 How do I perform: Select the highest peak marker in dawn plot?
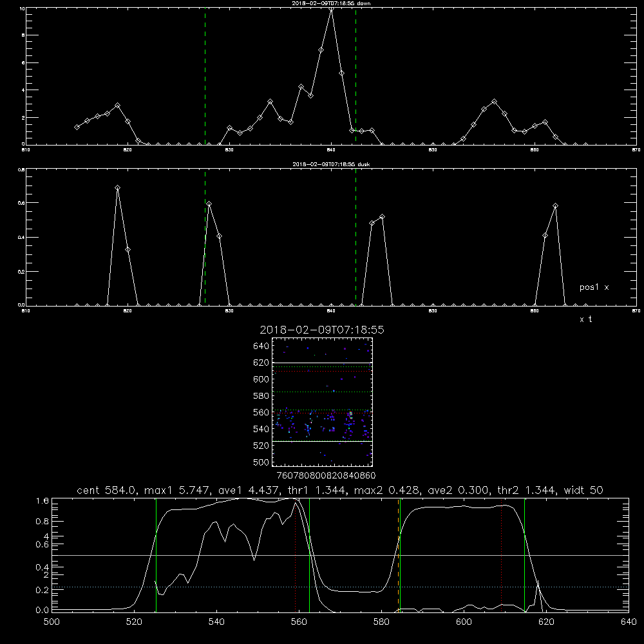(x=332, y=9)
